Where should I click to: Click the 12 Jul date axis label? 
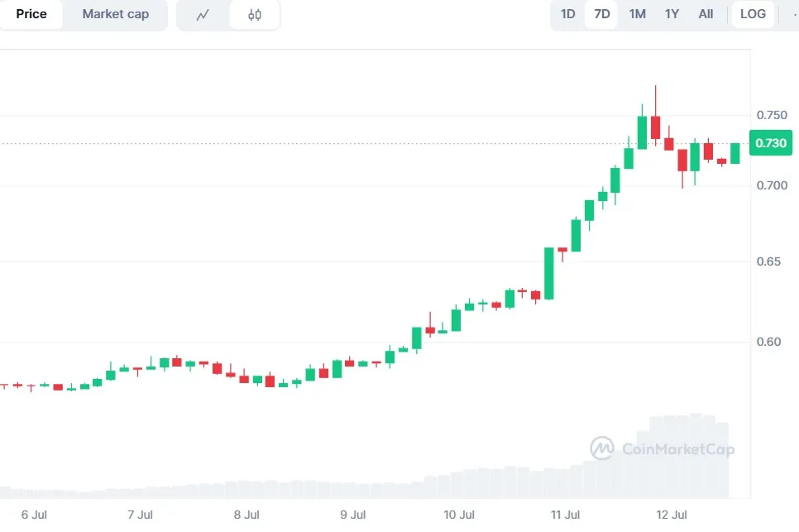[x=672, y=515]
